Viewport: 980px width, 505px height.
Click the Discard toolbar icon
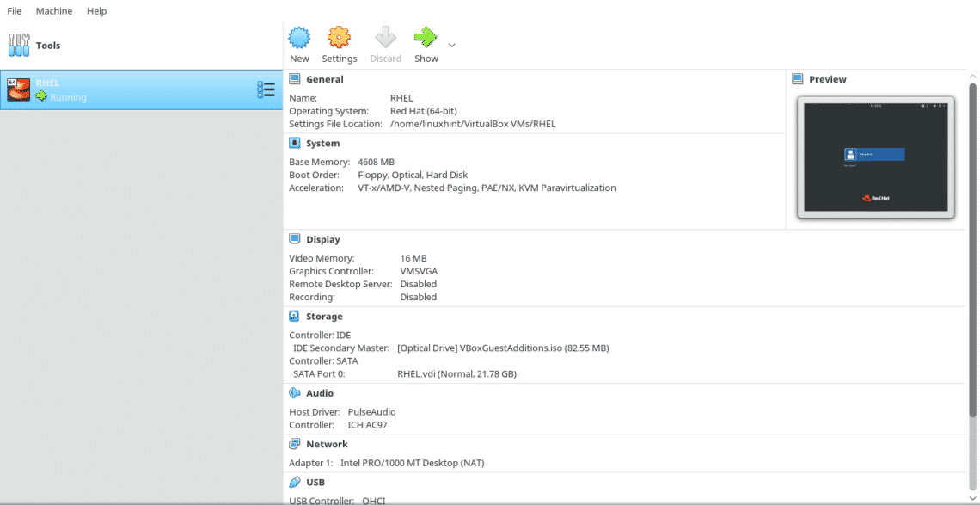386,37
